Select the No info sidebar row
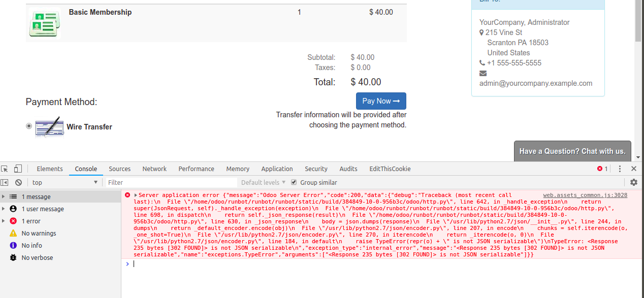Viewport: 644px width, 298px height. click(x=60, y=245)
